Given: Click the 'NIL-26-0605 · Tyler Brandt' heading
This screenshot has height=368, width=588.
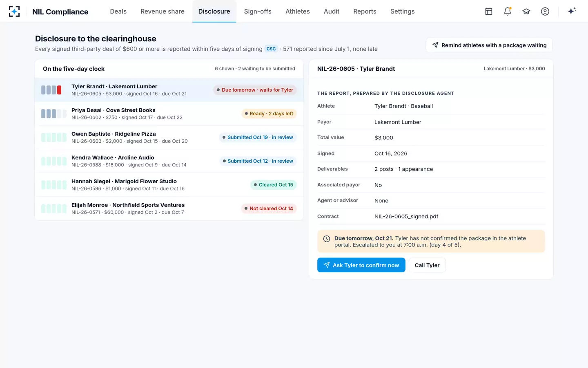Looking at the screenshot, I should (356, 69).
